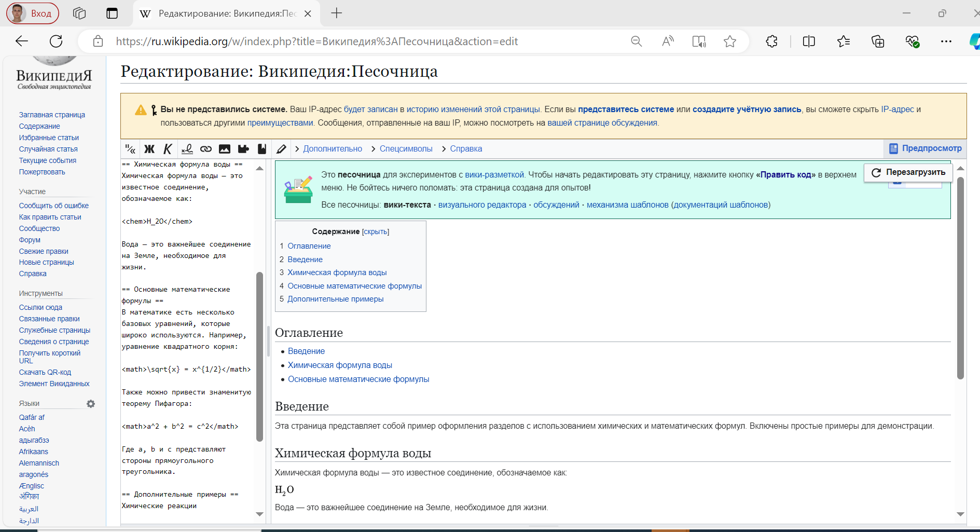The height and width of the screenshot is (532, 980).
Task: Open Collections icon
Action: pos(878,42)
